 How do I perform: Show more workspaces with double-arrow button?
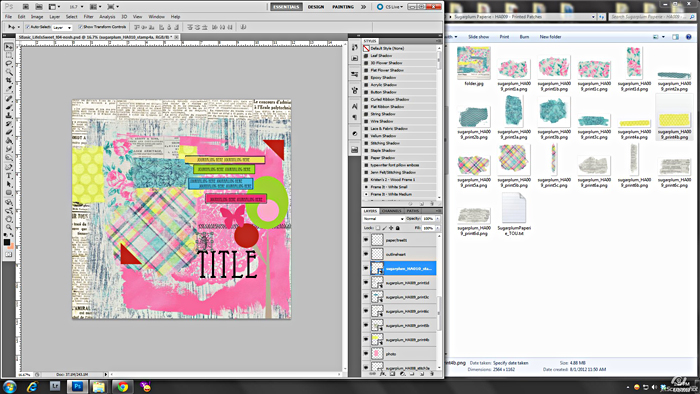click(363, 7)
